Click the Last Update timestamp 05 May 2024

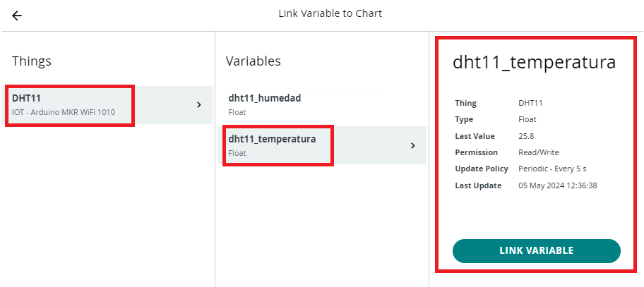pos(558,185)
